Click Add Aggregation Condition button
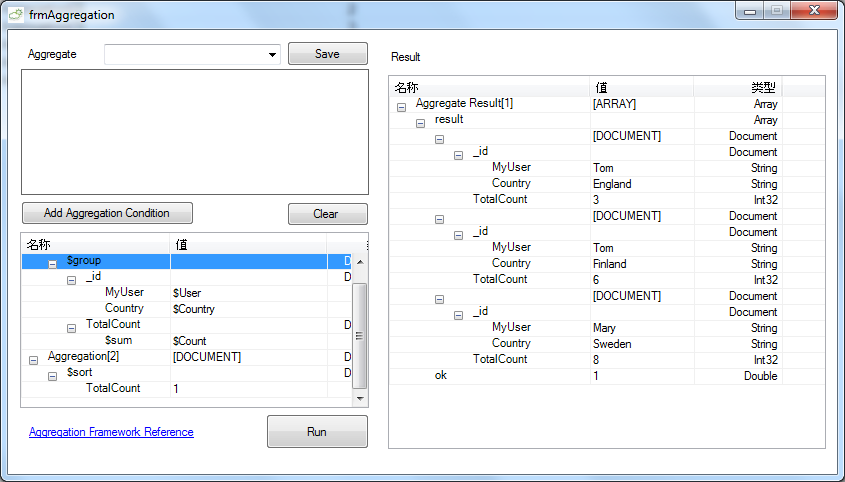The image size is (845, 482). coord(107,213)
